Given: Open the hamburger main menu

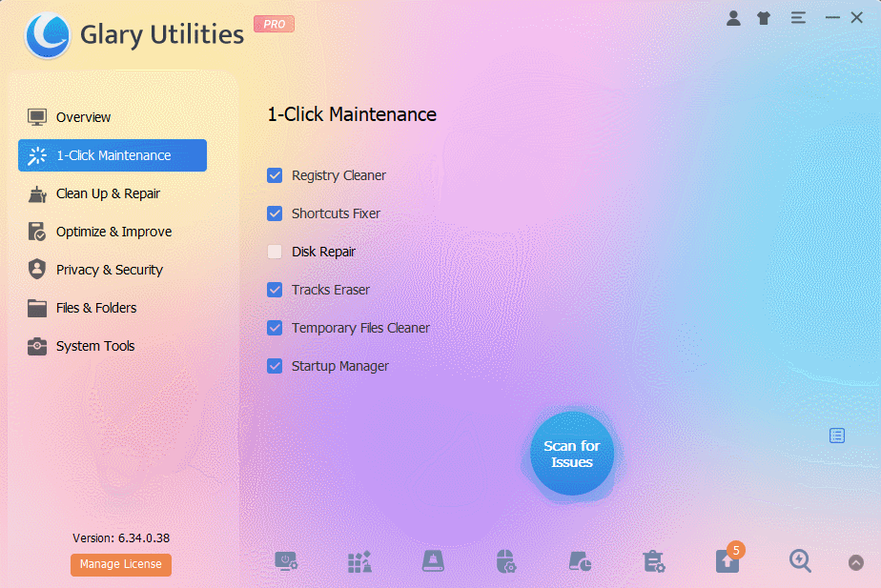Looking at the screenshot, I should pos(798,18).
